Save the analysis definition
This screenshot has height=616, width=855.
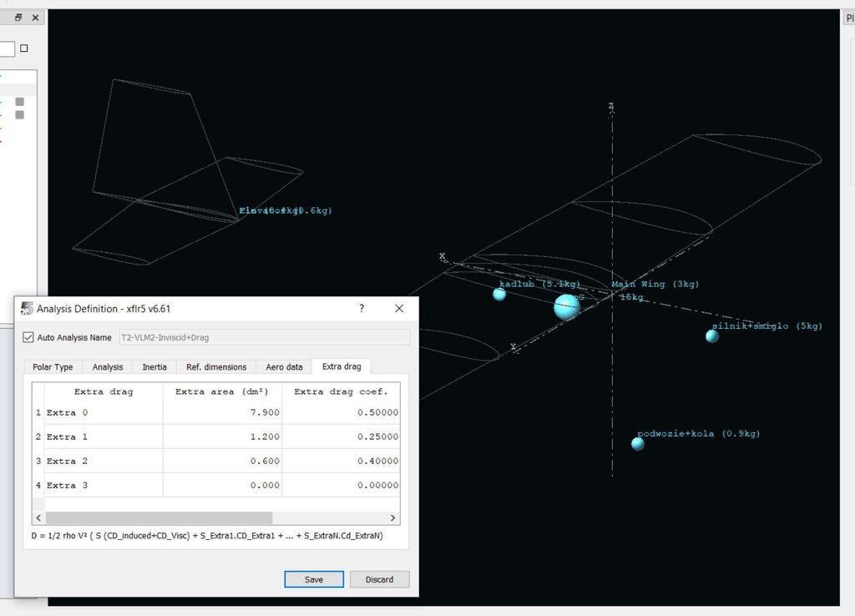[x=314, y=579]
